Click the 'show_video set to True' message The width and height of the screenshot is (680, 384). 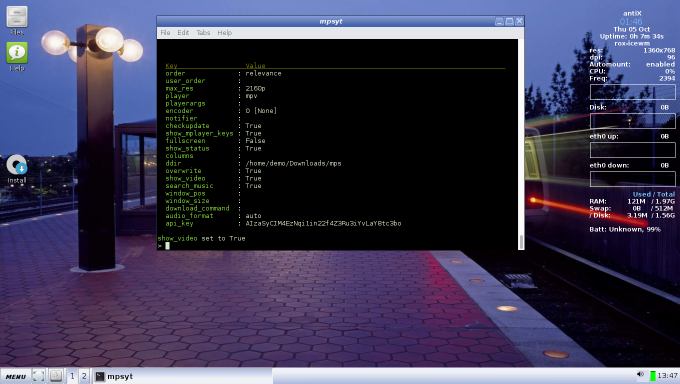[201, 238]
